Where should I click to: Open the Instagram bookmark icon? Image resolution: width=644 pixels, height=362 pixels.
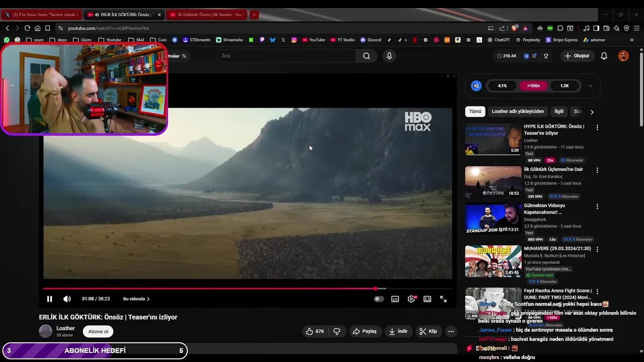[294, 40]
